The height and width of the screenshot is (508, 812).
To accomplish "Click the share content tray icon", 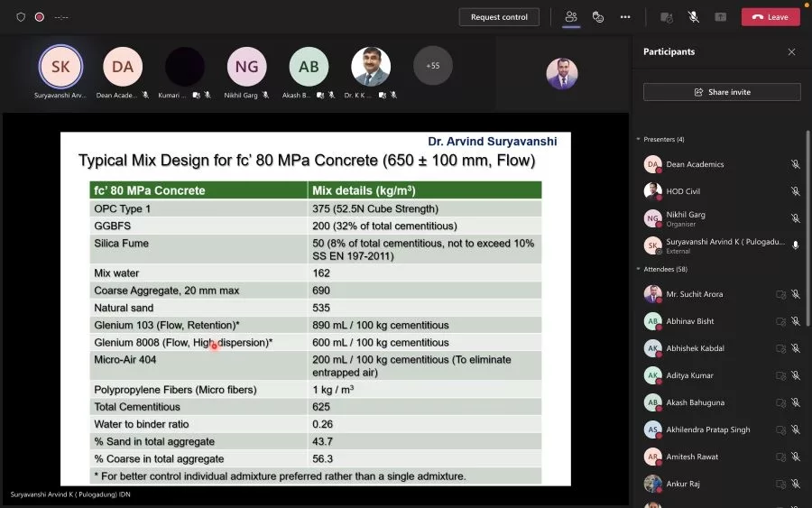I will 720,17.
